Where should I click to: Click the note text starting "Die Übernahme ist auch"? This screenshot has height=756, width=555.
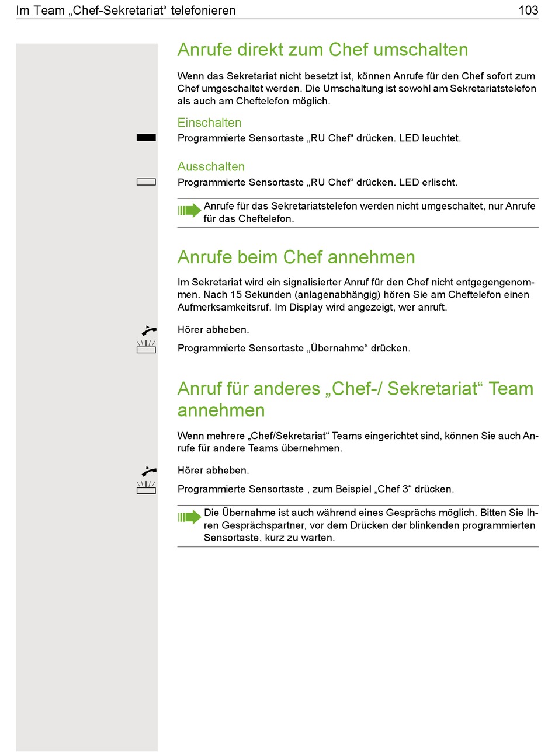pos(370,525)
